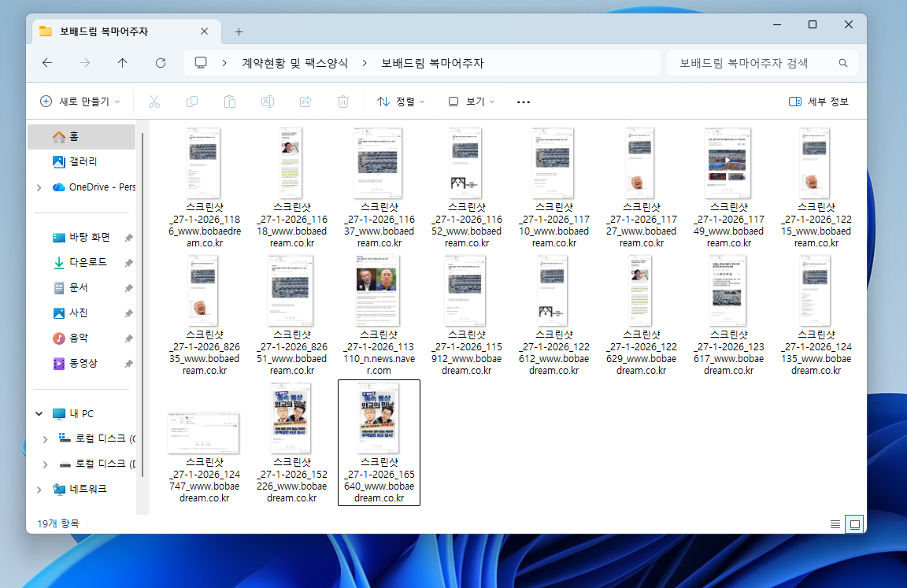Switch to large thumbnails view layout
This screenshot has width=907, height=588.
(854, 523)
